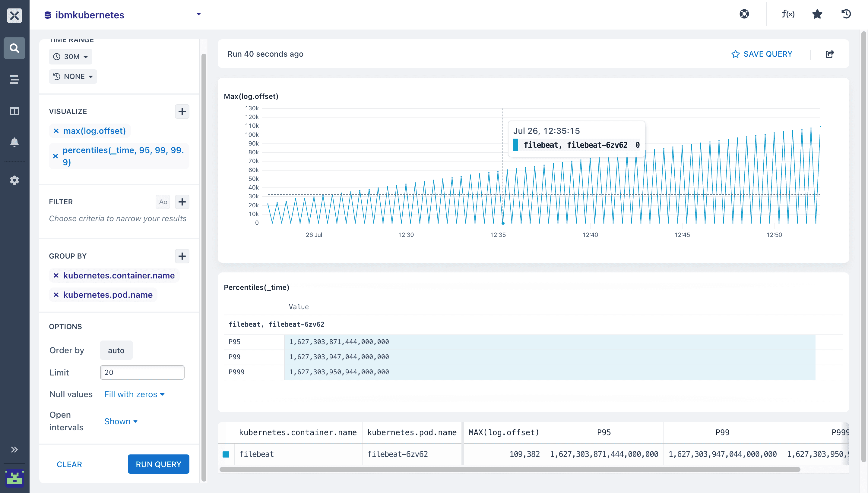The image size is (868, 493).
Task: Click the main page vertical scrollbar
Action: tap(863, 246)
